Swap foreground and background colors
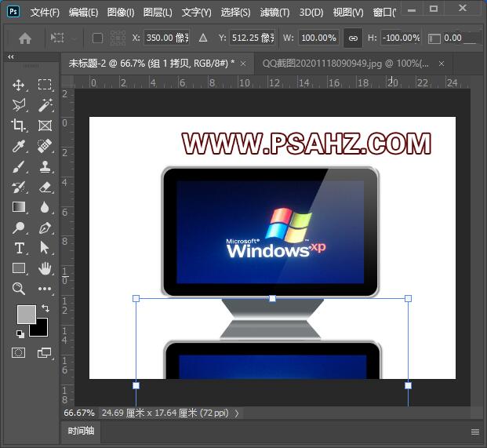This screenshot has height=448, width=487. click(x=45, y=308)
